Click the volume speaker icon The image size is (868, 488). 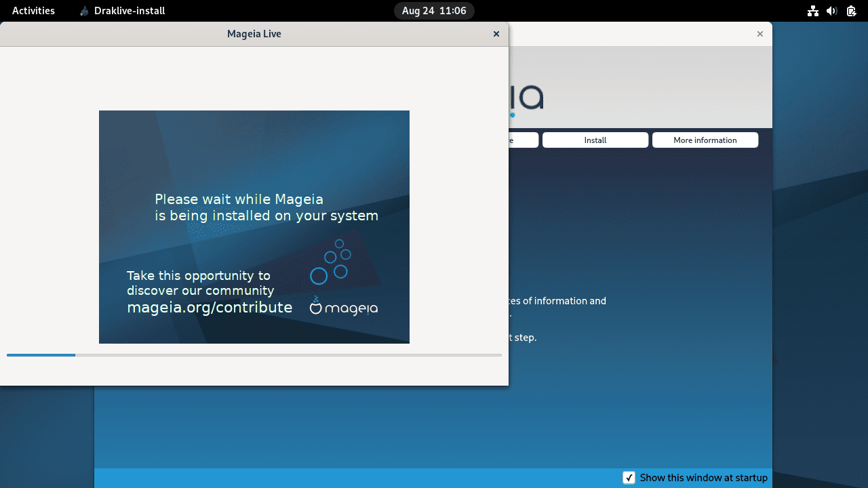[832, 11]
